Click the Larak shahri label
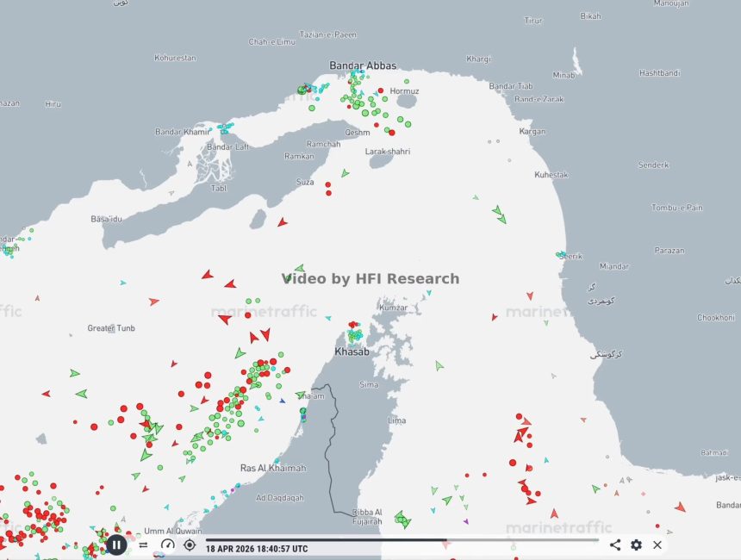Image resolution: width=741 pixels, height=560 pixels. coord(388,152)
